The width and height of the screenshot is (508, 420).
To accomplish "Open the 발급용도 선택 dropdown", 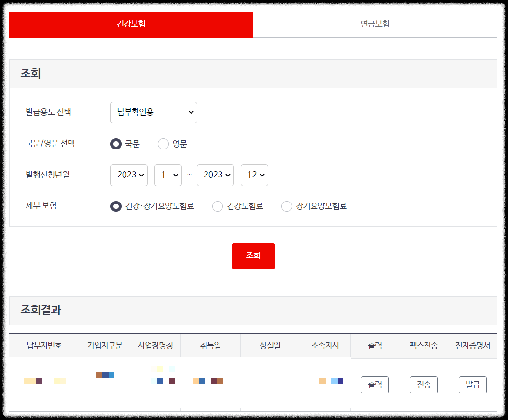I will (x=153, y=112).
